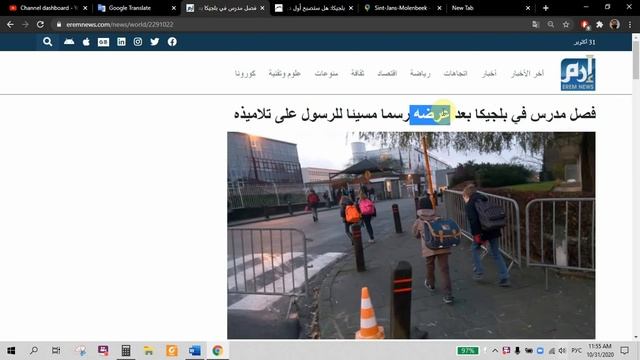Screen dimensions: 640x360
Task: Open the Google News icon in header
Action: coord(103,42)
